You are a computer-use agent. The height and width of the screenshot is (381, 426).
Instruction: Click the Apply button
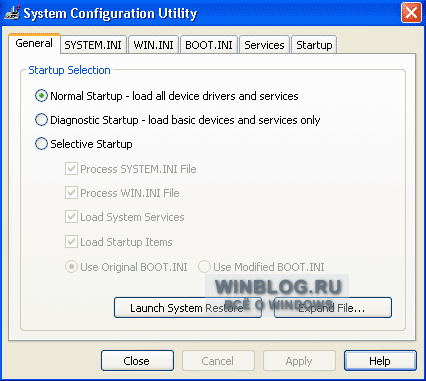click(299, 361)
